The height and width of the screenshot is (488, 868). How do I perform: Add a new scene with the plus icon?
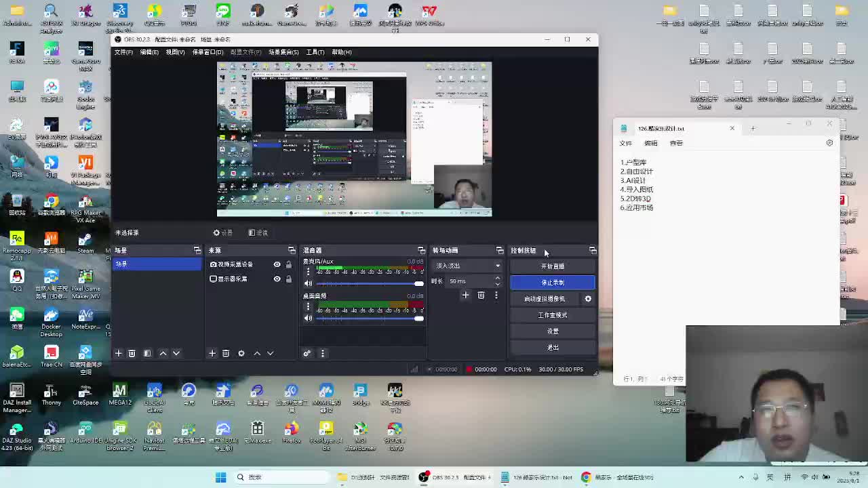tap(118, 353)
